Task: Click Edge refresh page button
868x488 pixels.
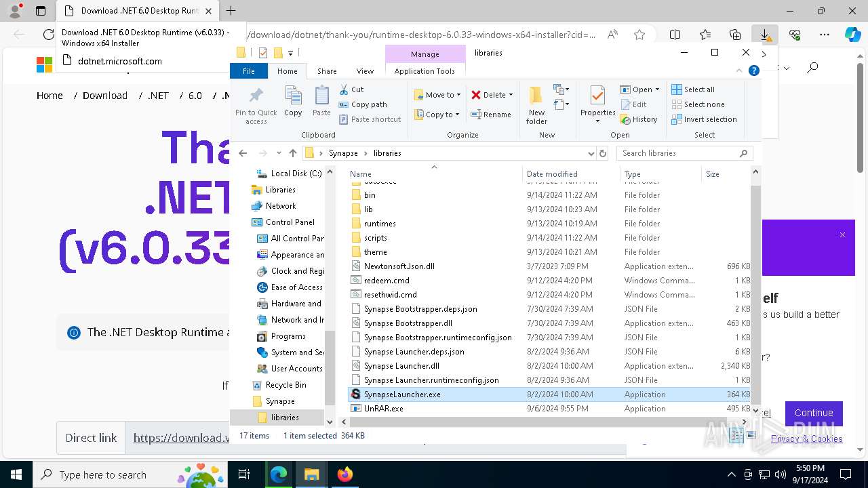Action: pos(48,35)
